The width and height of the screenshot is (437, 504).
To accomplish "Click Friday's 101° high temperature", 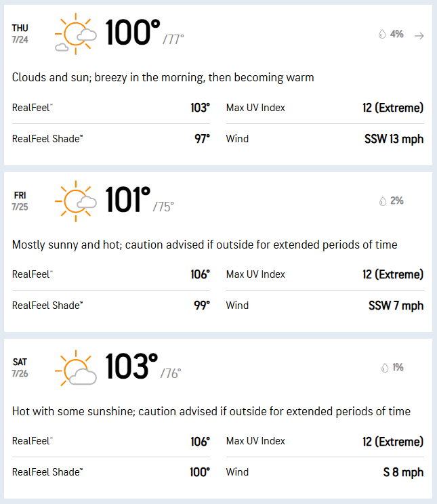I will [127, 199].
